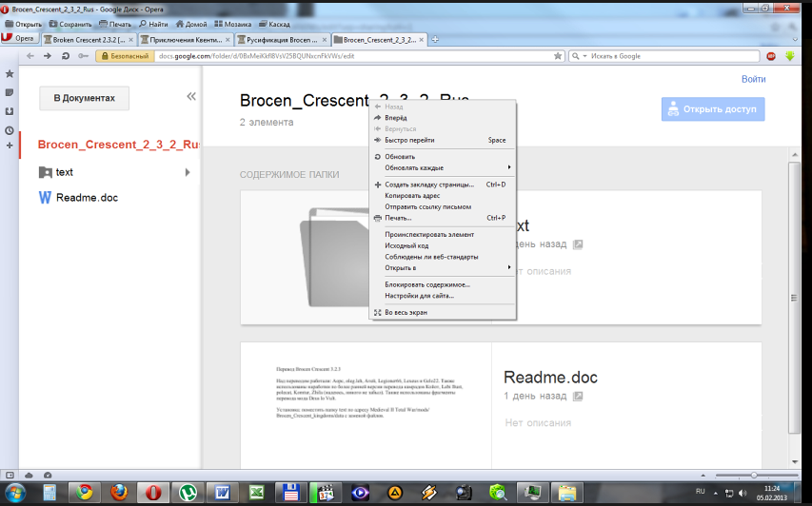Click the new tab plus icon
The image size is (812, 506).
click(x=435, y=39)
